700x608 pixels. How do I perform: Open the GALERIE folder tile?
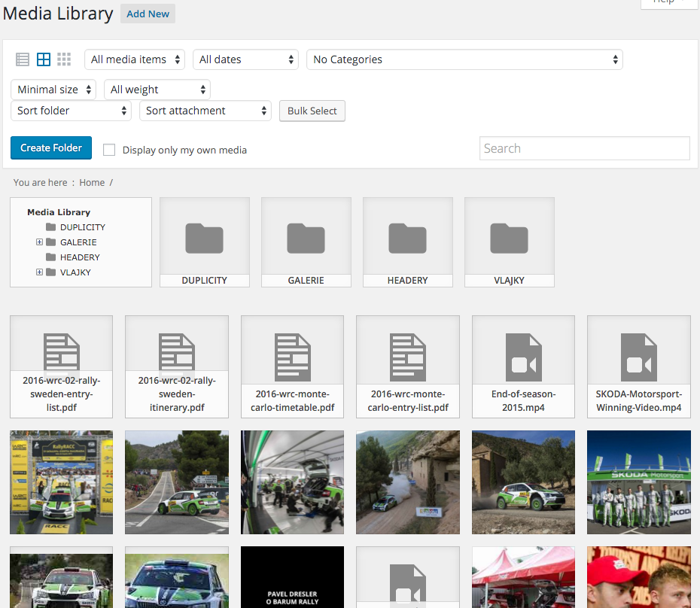pyautogui.click(x=306, y=242)
